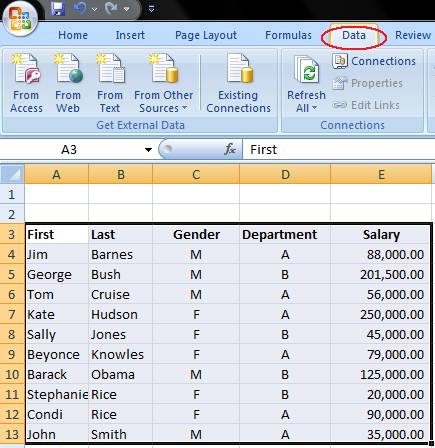
Task: Click the Office button logo
Action: click(x=20, y=18)
